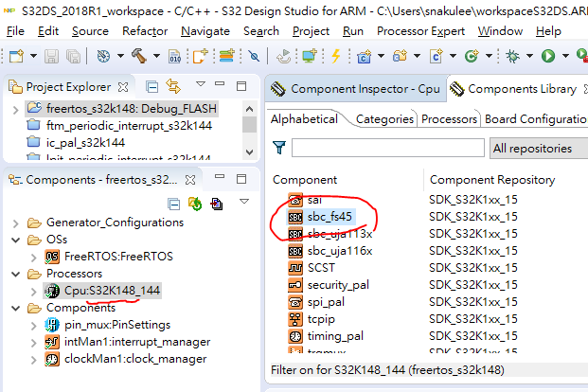
Task: Click the New C Source File icon
Action: tap(437, 56)
